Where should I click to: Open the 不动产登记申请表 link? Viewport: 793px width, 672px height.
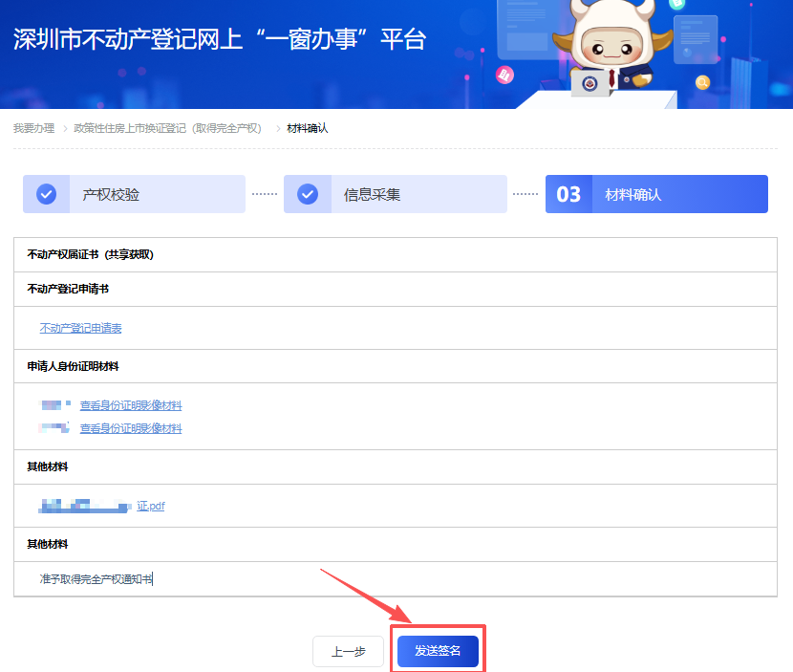[x=81, y=327]
